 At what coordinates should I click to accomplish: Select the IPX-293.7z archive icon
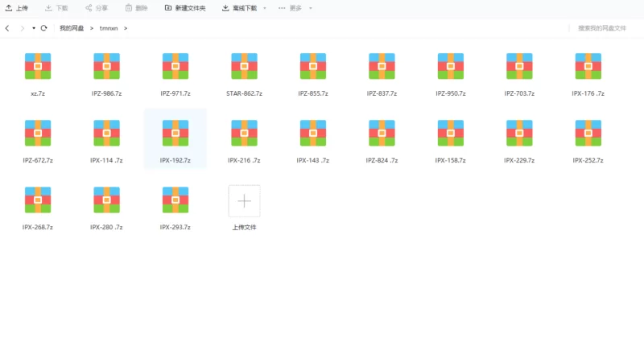[175, 200]
